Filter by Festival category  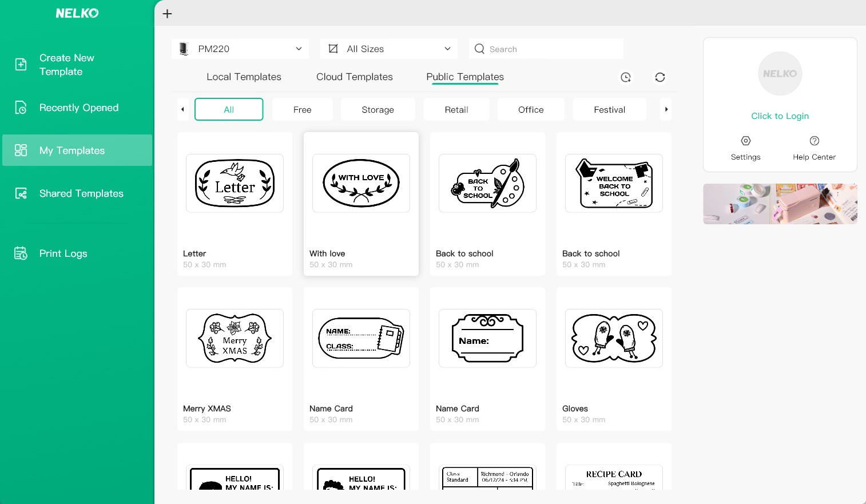(609, 109)
